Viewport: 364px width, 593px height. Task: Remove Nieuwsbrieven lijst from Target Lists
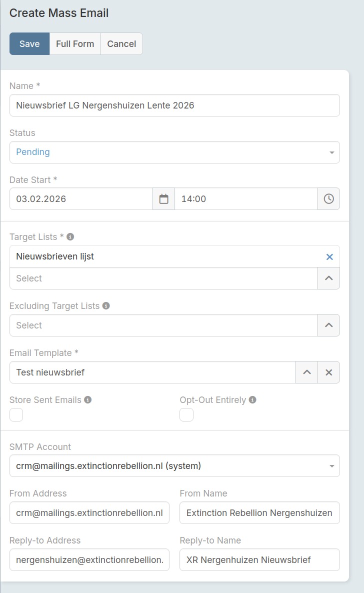point(329,257)
